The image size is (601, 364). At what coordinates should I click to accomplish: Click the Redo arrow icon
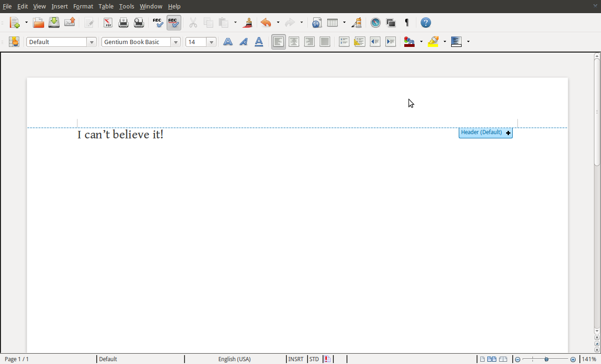pyautogui.click(x=290, y=23)
